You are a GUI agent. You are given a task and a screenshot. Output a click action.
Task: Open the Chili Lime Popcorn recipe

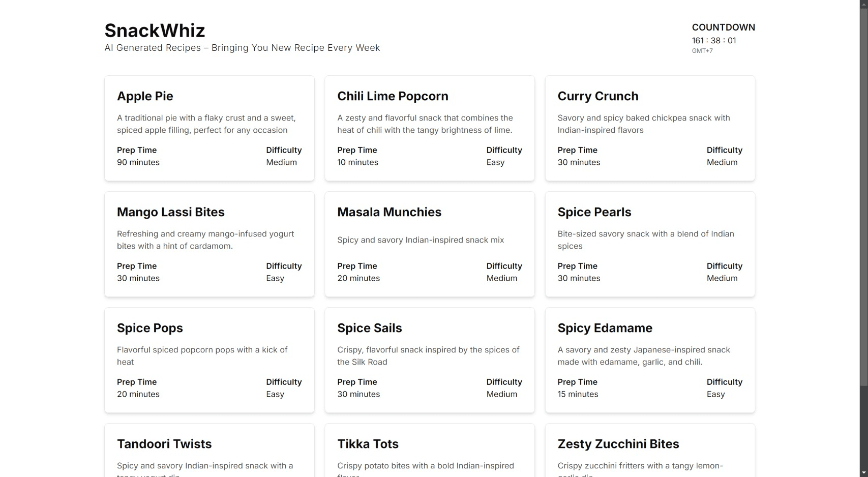393,97
